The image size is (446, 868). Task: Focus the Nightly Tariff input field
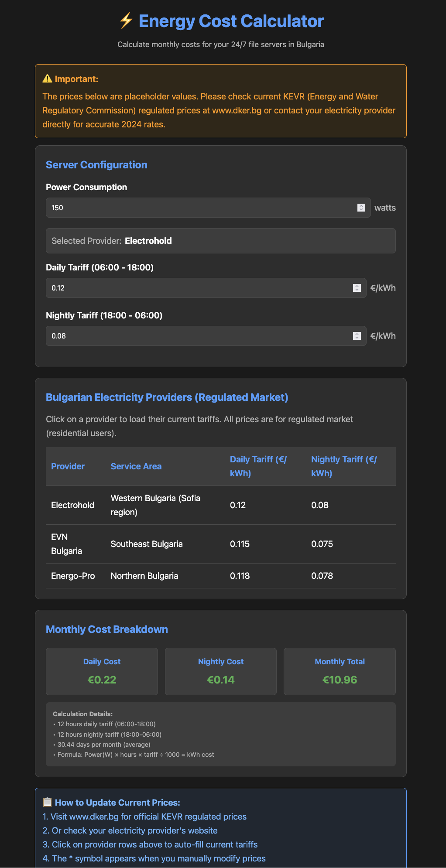199,336
